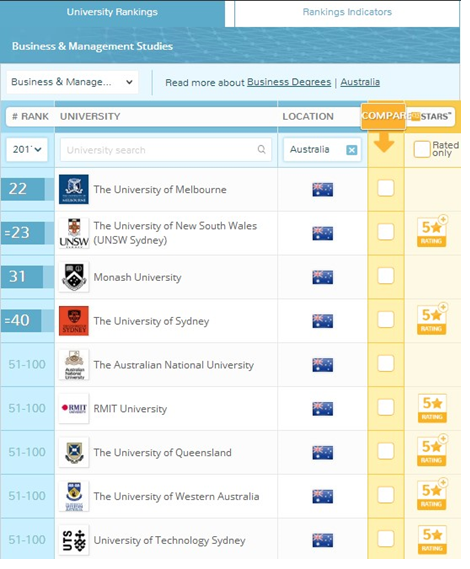Click the University of Melbourne logo
This screenshot has height=569, width=470.
[74, 189]
